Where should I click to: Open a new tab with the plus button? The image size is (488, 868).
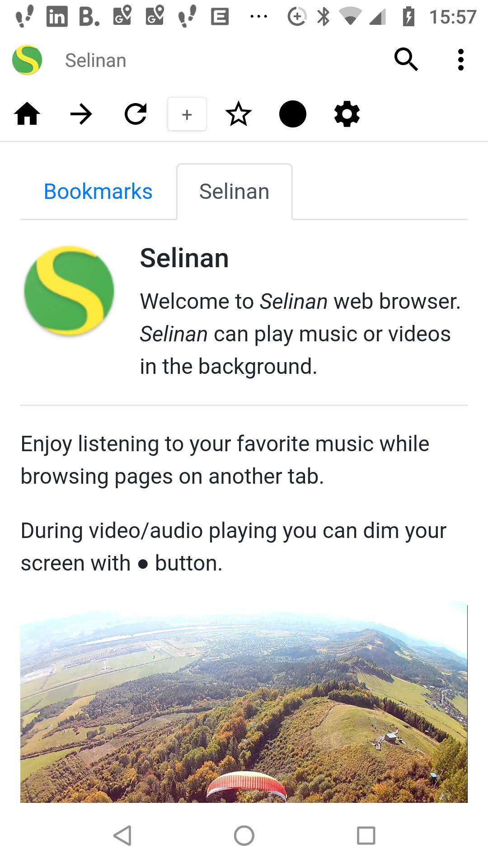(187, 114)
